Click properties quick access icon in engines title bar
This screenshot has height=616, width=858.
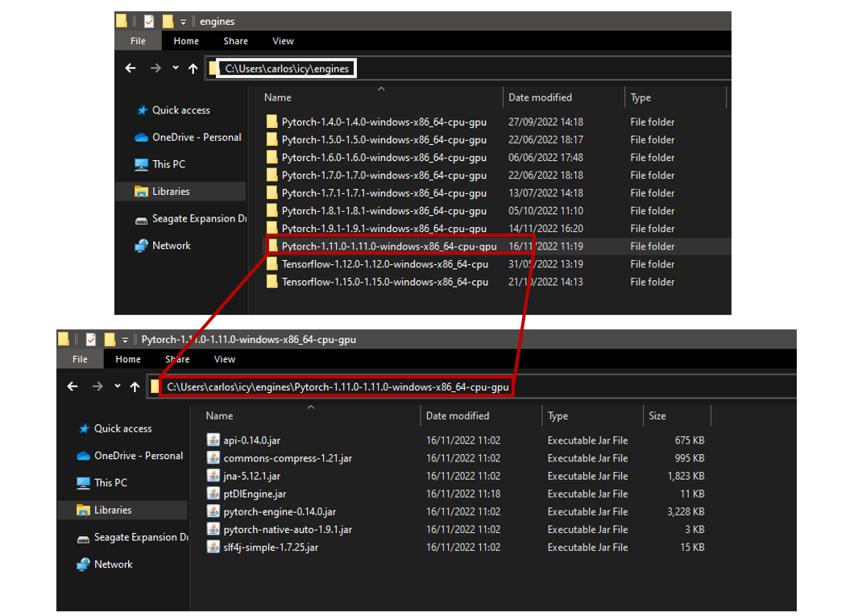coord(149,21)
